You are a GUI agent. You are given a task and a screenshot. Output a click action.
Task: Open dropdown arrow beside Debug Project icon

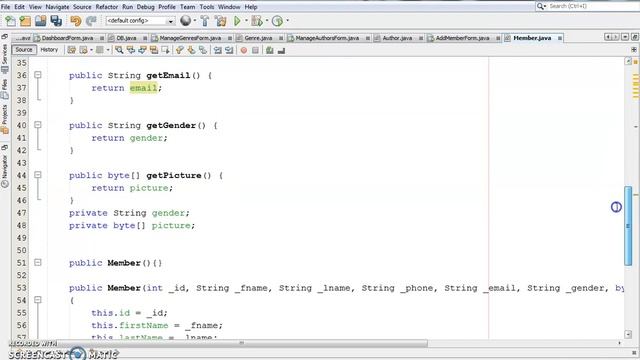pyautogui.click(x=267, y=20)
